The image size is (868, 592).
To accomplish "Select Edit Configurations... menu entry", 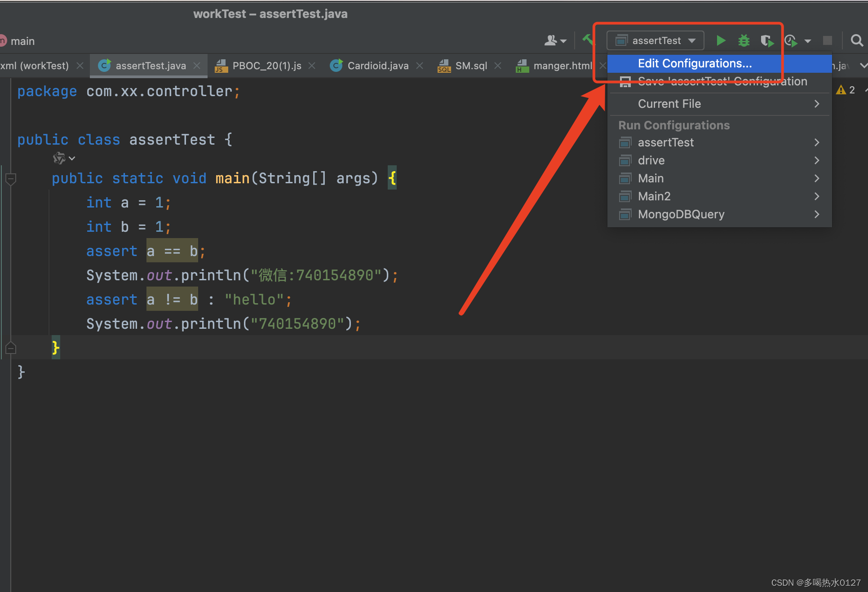I will click(x=694, y=63).
